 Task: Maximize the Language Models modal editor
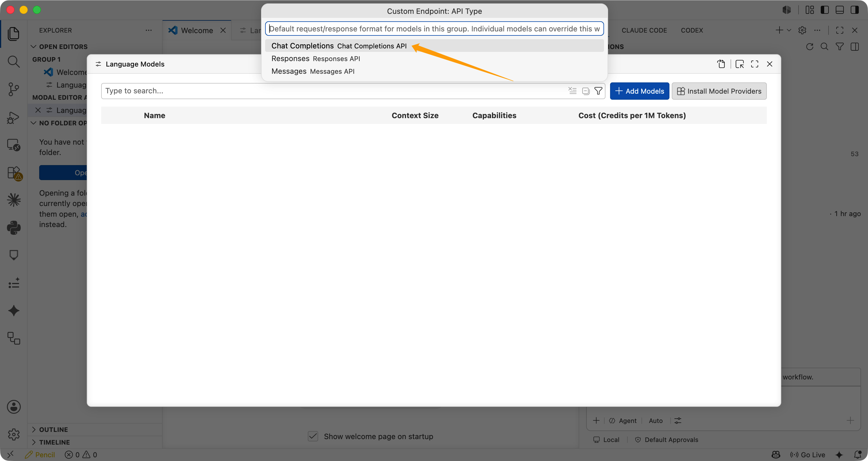[755, 64]
